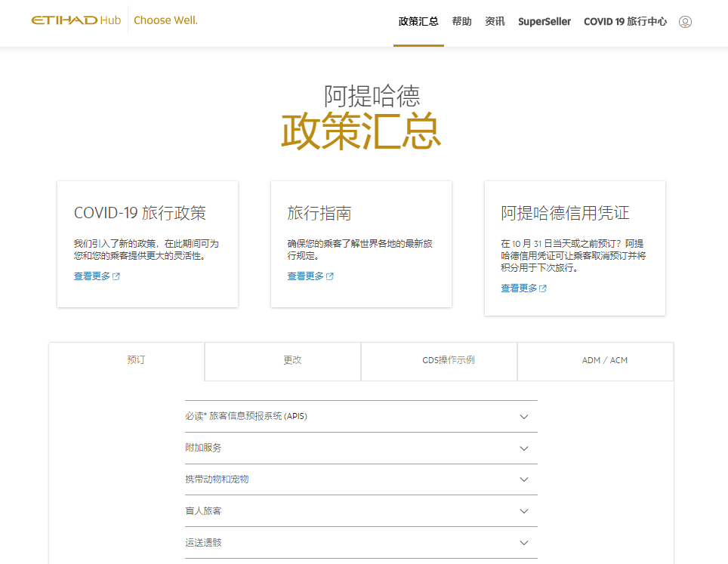Open the 资讯 navigation item
Image resolution: width=728 pixels, height=564 pixels.
point(495,22)
